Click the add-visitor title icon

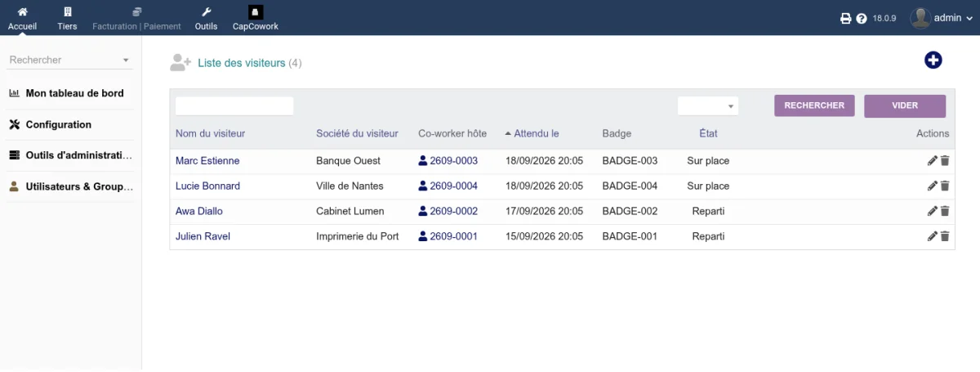[180, 62]
